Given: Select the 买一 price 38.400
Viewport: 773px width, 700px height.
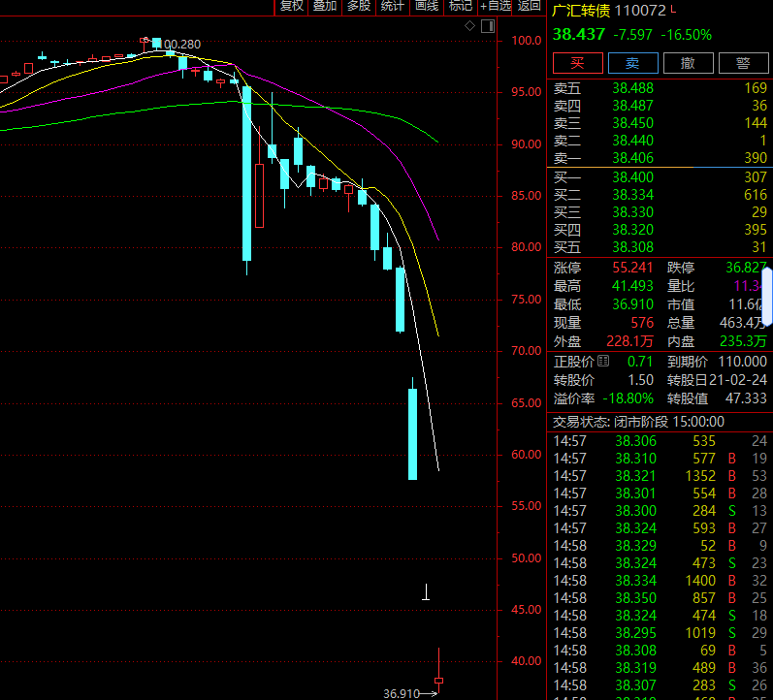Looking at the screenshot, I should point(633,177).
